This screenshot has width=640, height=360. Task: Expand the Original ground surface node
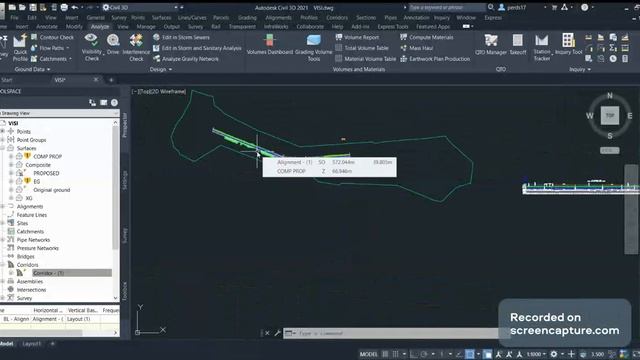pyautogui.click(x=11, y=190)
